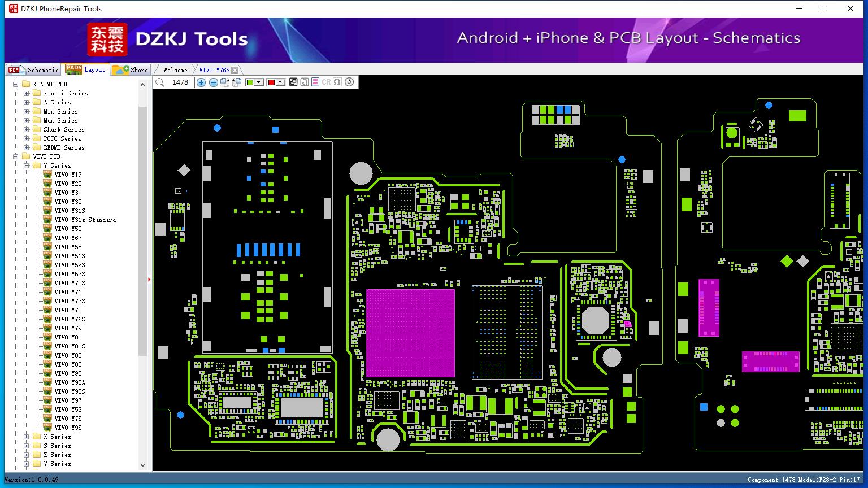Click the chip icon beside VIVO Y97

pos(47,400)
